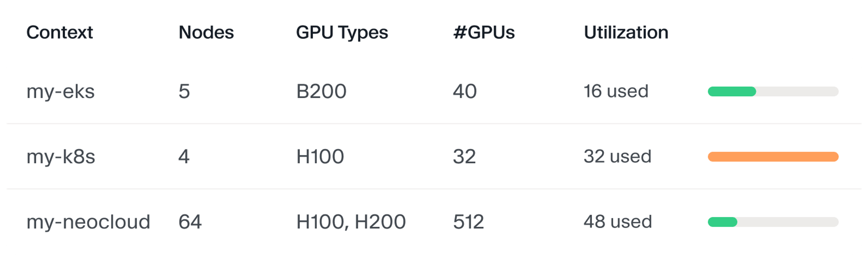Click the orange utilization bar for my-k8s
The image size is (868, 261).
point(773,157)
